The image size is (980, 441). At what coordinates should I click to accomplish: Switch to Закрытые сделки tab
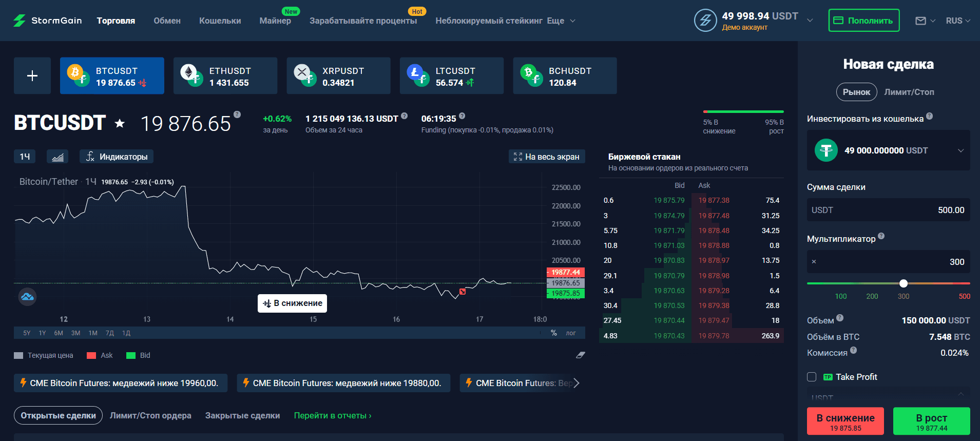pyautogui.click(x=242, y=415)
